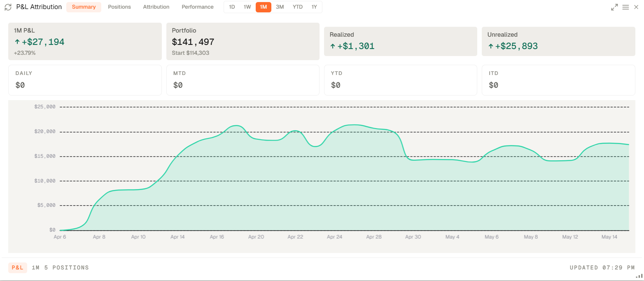Open the Positions tab
The image size is (644, 281).
(119, 7)
